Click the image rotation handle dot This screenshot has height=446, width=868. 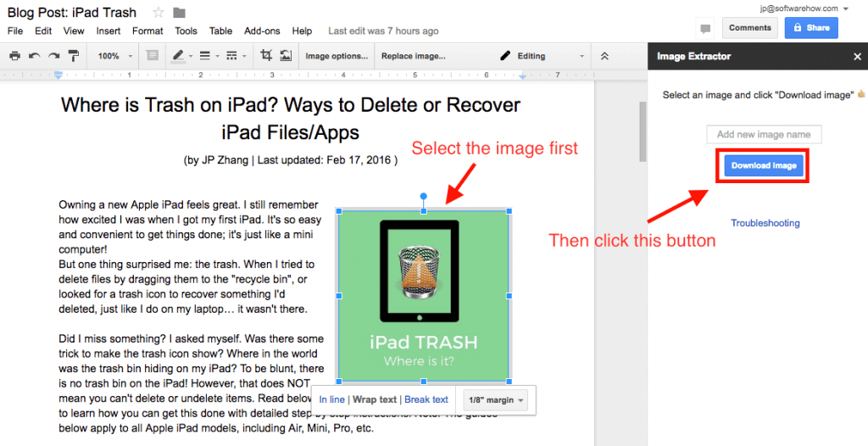point(424,196)
